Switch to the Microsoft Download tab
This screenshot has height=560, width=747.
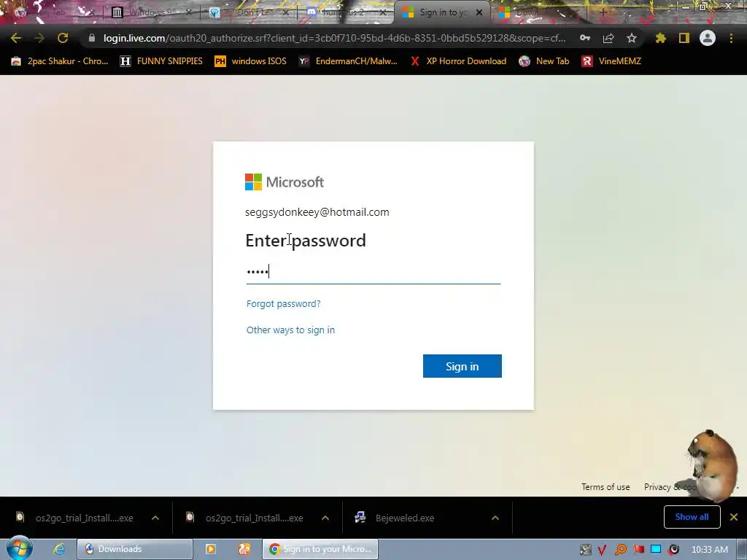[538, 12]
